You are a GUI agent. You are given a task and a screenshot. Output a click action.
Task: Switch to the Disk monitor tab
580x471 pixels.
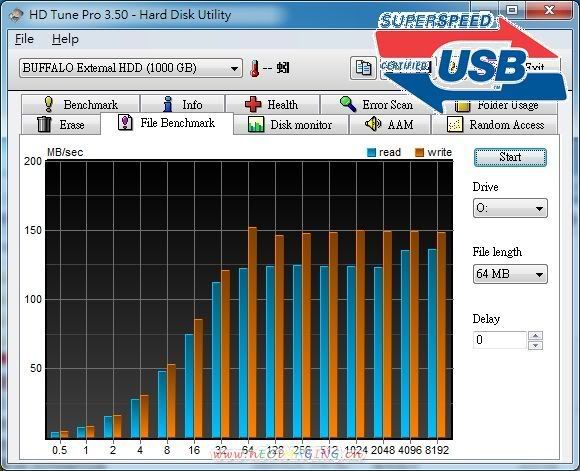pos(291,125)
